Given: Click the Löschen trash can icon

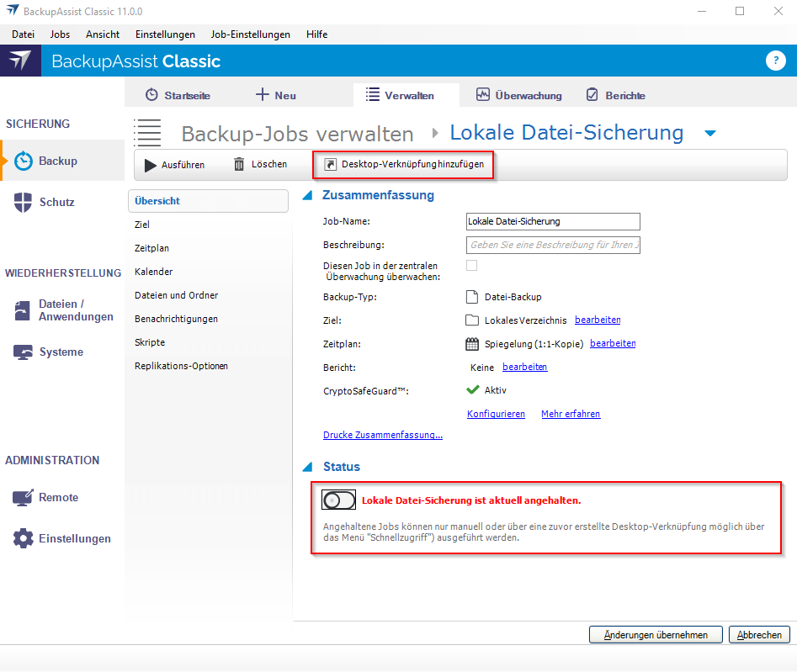Looking at the screenshot, I should pos(240,165).
